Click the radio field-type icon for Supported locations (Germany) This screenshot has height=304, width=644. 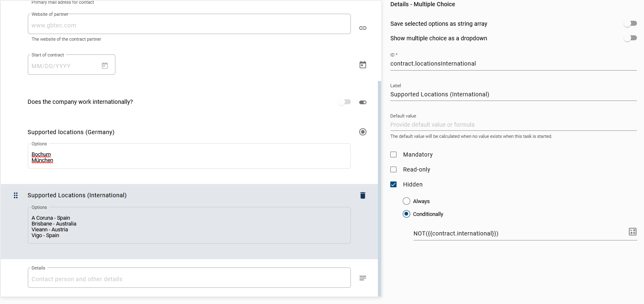pos(362,132)
